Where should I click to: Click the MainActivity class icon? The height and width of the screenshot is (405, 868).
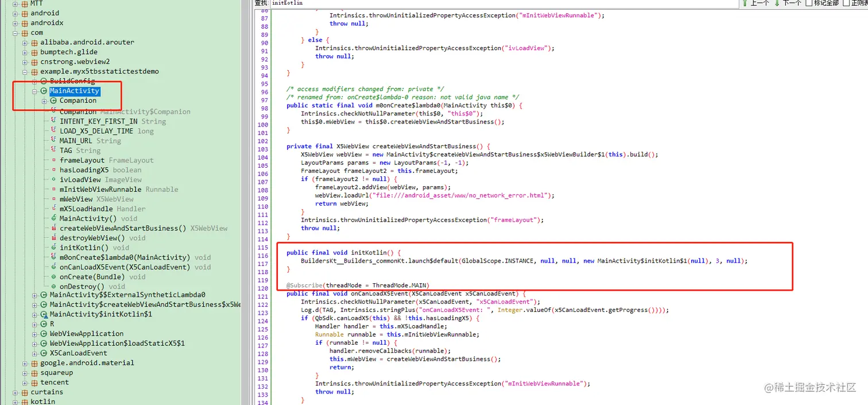pyautogui.click(x=44, y=91)
